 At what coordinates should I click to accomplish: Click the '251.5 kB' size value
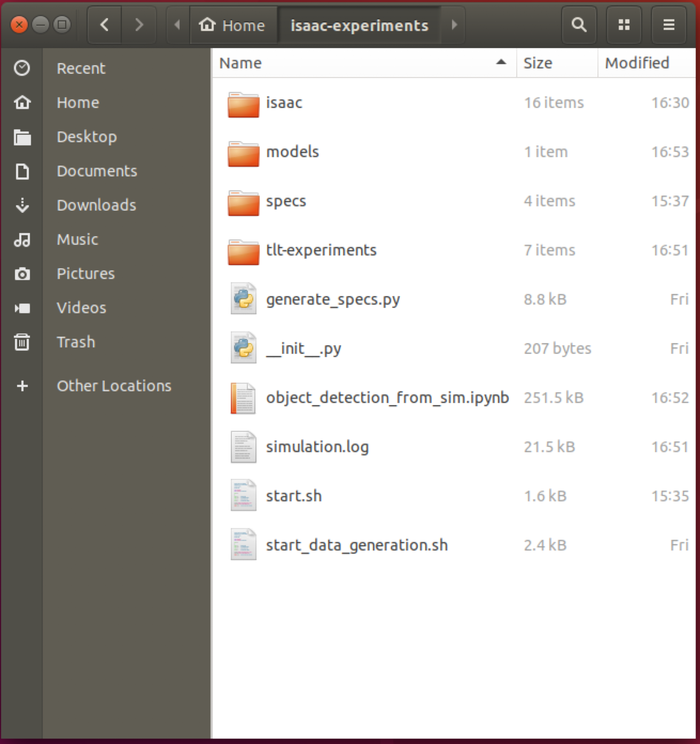(x=554, y=398)
